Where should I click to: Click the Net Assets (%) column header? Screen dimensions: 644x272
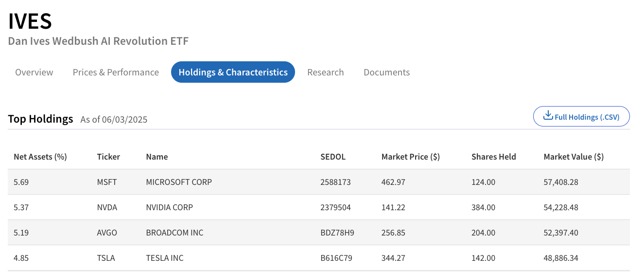click(x=40, y=157)
